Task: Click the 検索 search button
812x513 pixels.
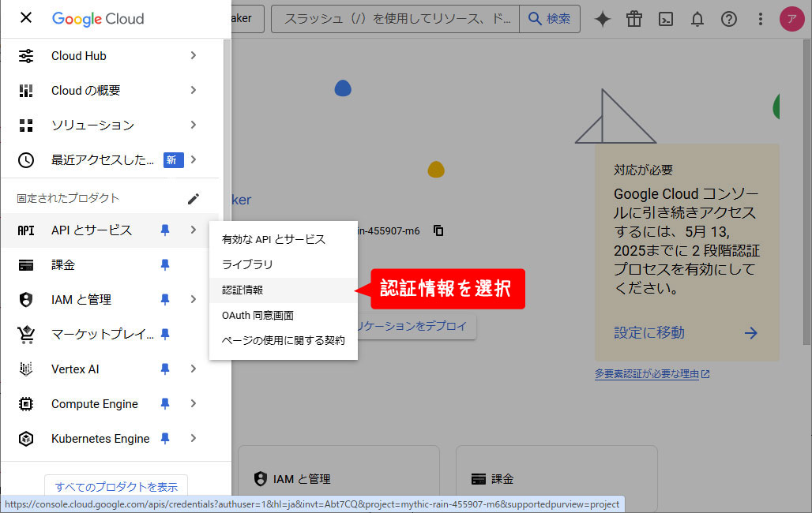Action: (x=550, y=19)
